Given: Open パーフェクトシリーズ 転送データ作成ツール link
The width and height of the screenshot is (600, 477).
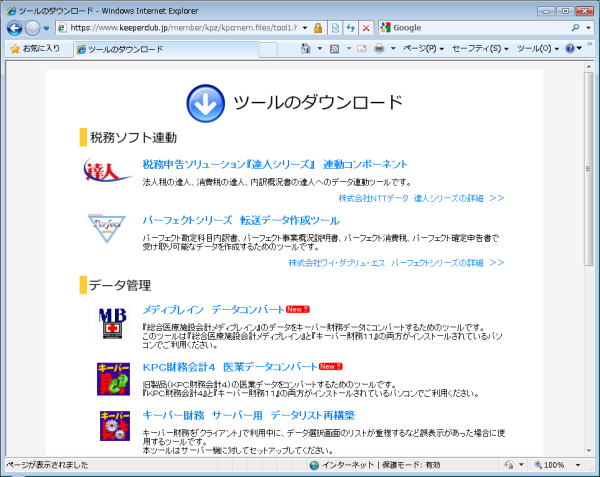Looking at the screenshot, I should click(241, 220).
